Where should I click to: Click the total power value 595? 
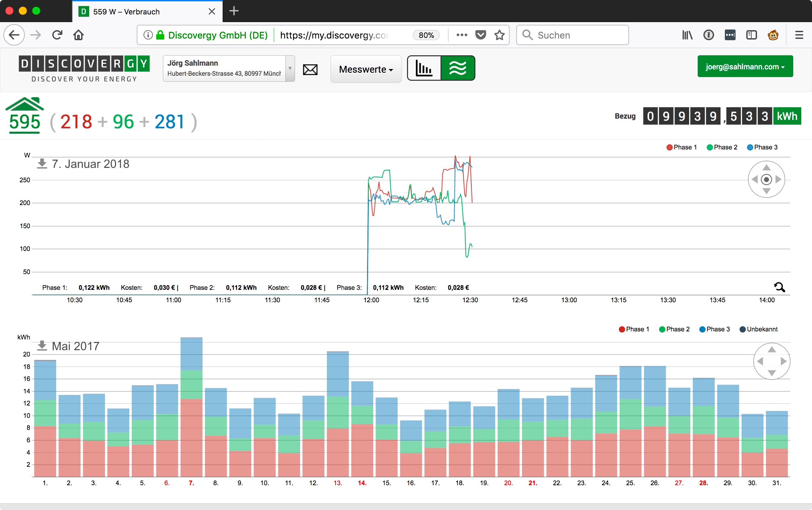(24, 122)
